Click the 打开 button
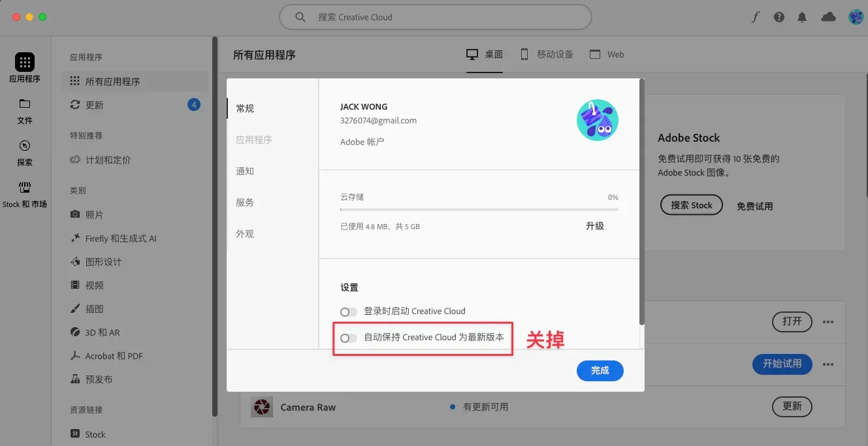The height and width of the screenshot is (446, 868). click(792, 321)
